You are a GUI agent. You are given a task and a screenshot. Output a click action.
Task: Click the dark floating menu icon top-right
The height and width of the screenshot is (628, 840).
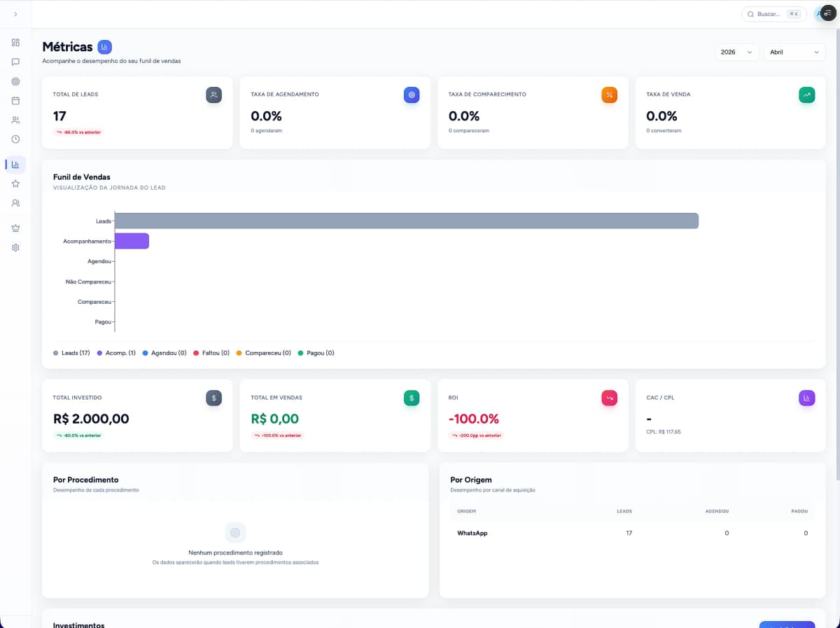(x=828, y=14)
